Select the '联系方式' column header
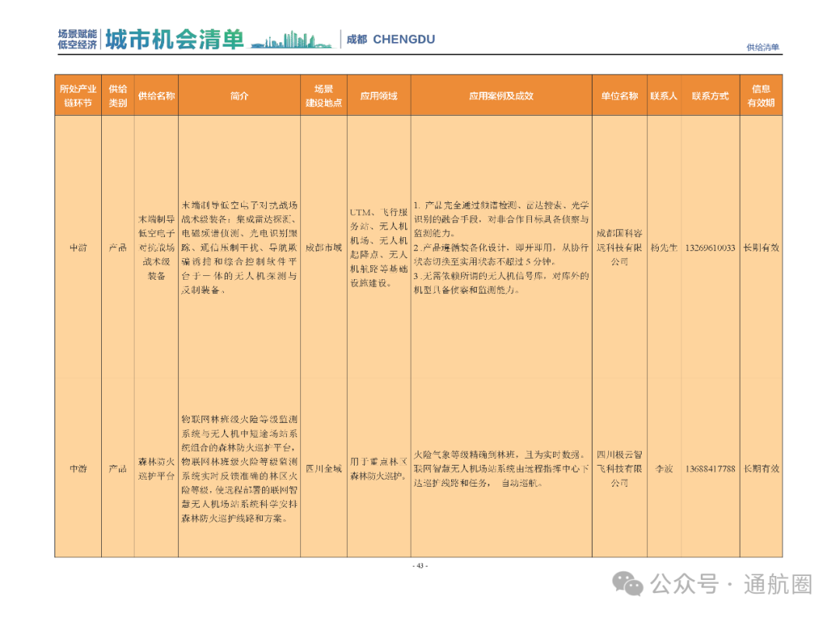This screenshot has width=840, height=618. coord(710,96)
